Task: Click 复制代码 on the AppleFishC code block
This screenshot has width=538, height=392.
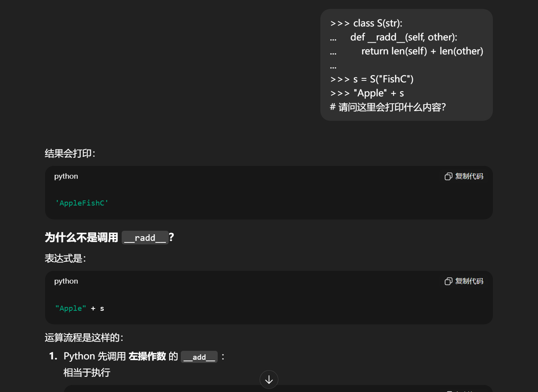Action: (x=469, y=176)
